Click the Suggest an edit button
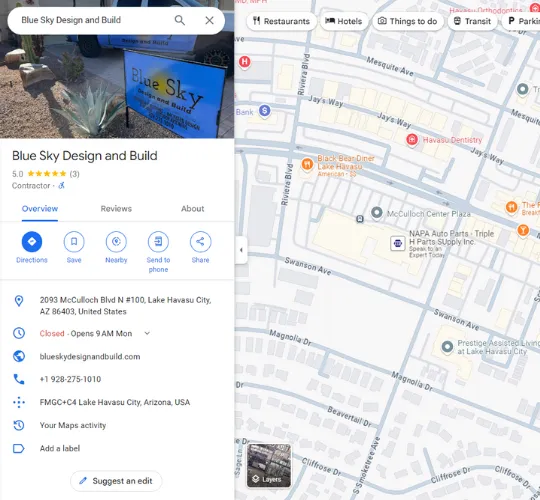Screen dimensions: 540x500 coord(116,481)
